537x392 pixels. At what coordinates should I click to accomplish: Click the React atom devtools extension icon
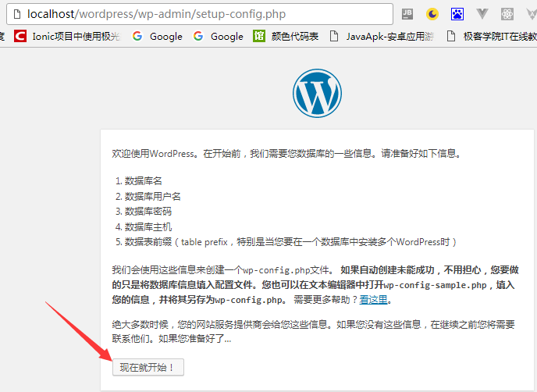click(x=507, y=14)
